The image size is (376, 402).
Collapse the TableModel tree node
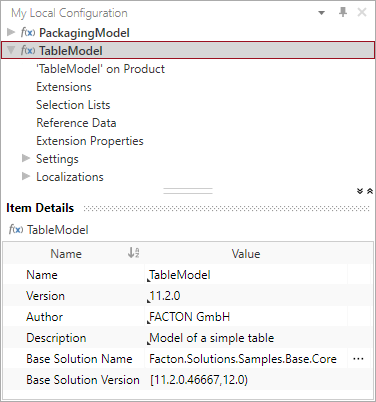pos(11,50)
